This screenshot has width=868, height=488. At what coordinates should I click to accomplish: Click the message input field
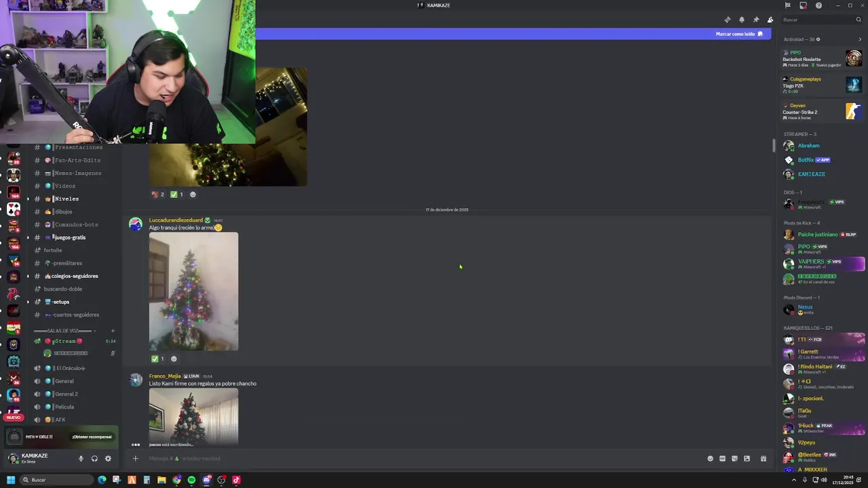(x=420, y=459)
